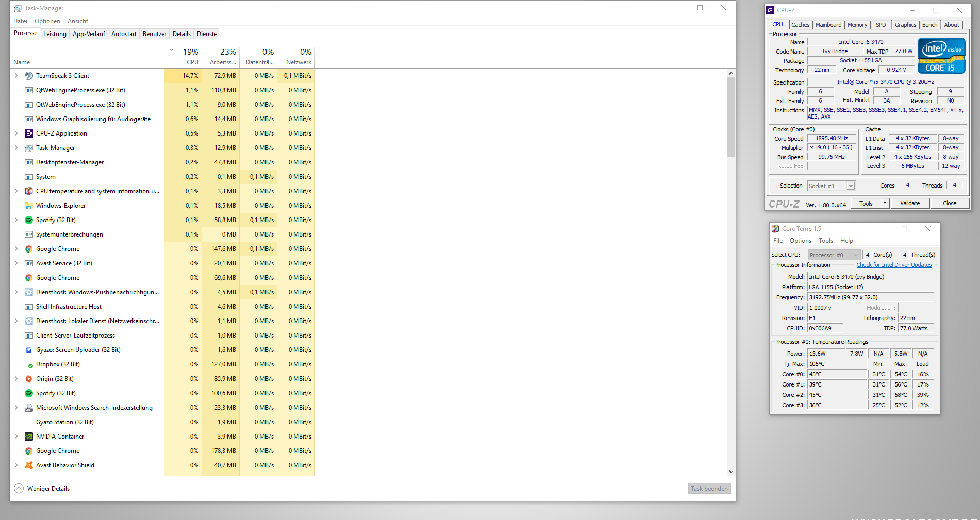Click the Gyazo Screen Uploader icon
The width and height of the screenshot is (980, 520).
(x=29, y=350)
